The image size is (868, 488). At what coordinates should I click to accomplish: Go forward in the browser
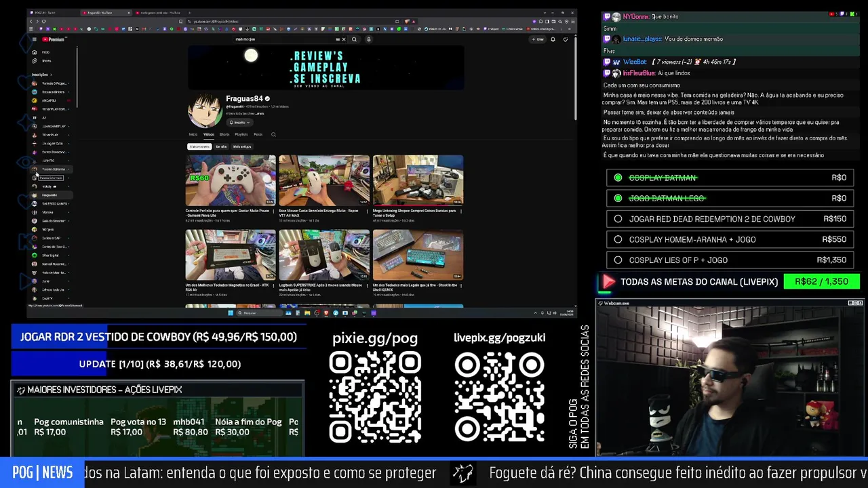pos(37,22)
